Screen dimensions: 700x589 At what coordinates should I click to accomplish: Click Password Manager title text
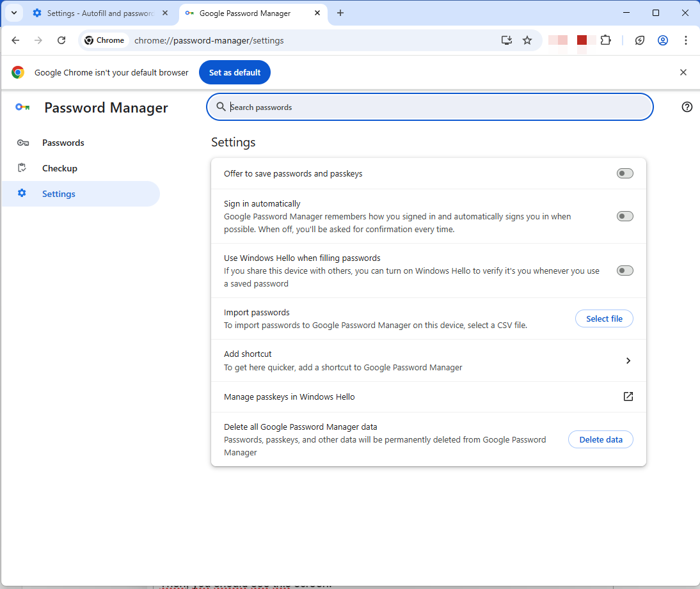[106, 107]
